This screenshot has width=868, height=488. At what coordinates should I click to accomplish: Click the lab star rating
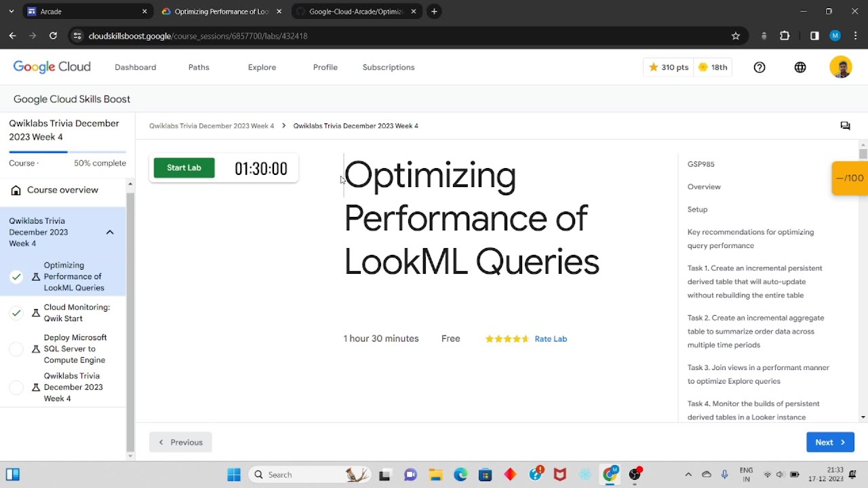[x=507, y=339]
